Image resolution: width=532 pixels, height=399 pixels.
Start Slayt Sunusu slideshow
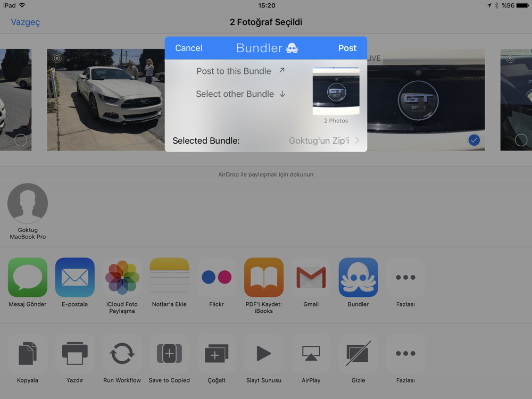264,354
